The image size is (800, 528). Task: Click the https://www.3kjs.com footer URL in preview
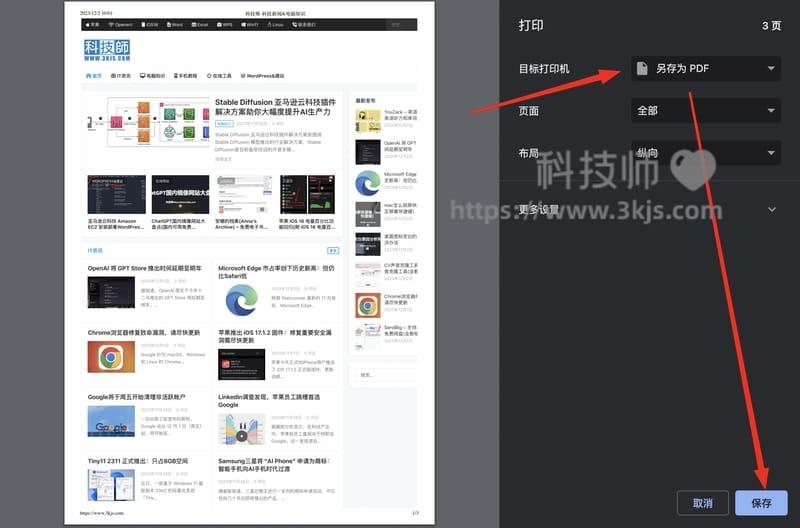(102, 513)
